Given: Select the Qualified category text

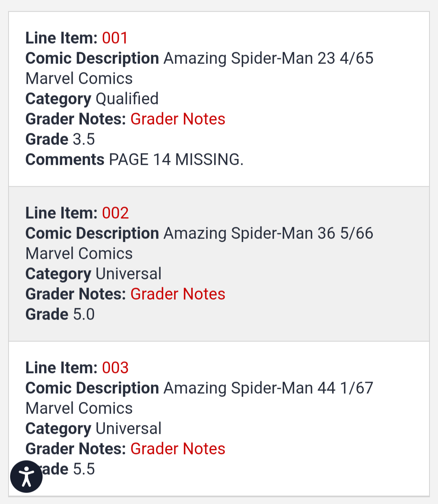Looking at the screenshot, I should coord(127,99).
